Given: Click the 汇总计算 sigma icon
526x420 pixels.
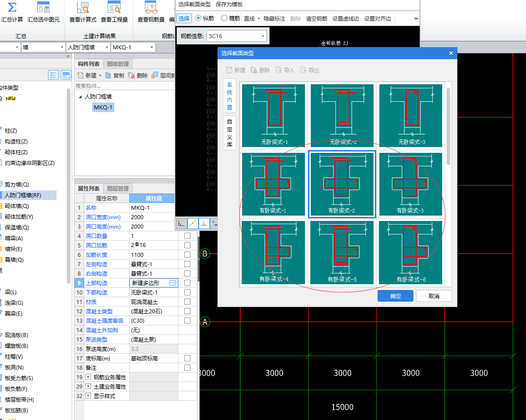Looking at the screenshot, I should tap(12, 7).
